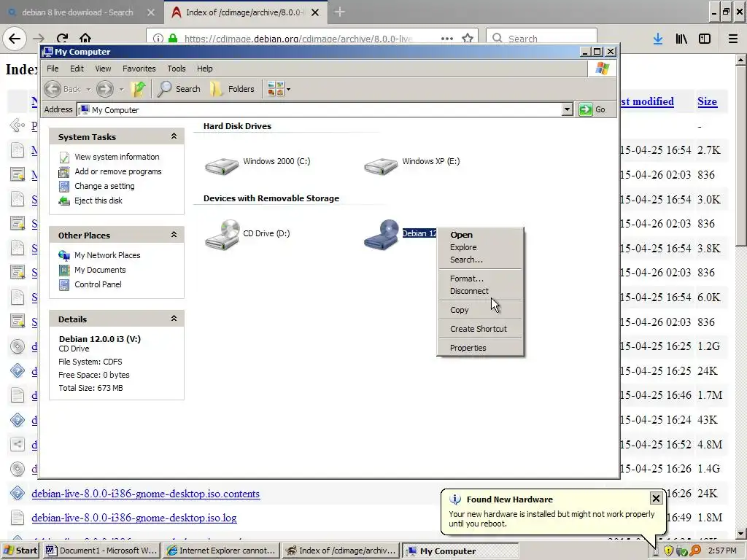Image resolution: width=747 pixels, height=560 pixels.
Task: Collapse the System Tasks panel
Action: (174, 136)
